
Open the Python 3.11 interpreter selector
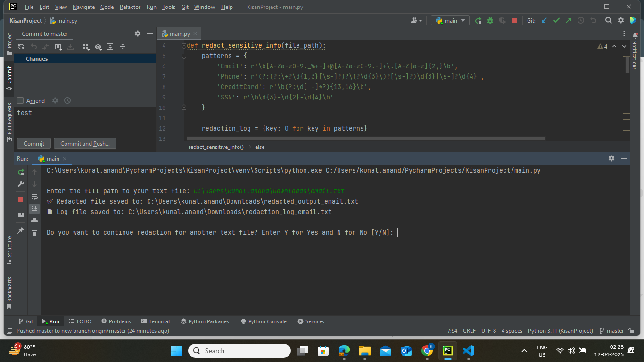pos(561,331)
